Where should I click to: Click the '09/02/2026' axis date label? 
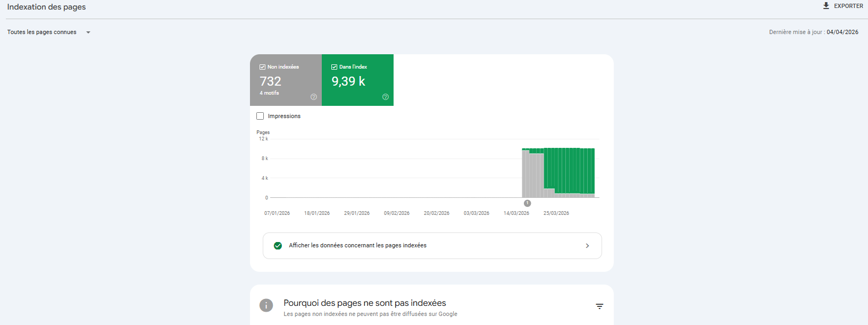pyautogui.click(x=397, y=213)
